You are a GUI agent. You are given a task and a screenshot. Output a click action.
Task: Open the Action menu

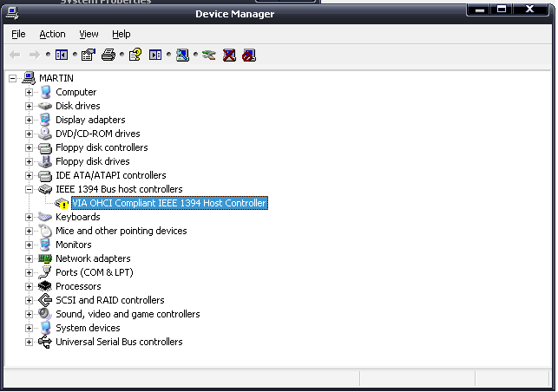pos(52,34)
